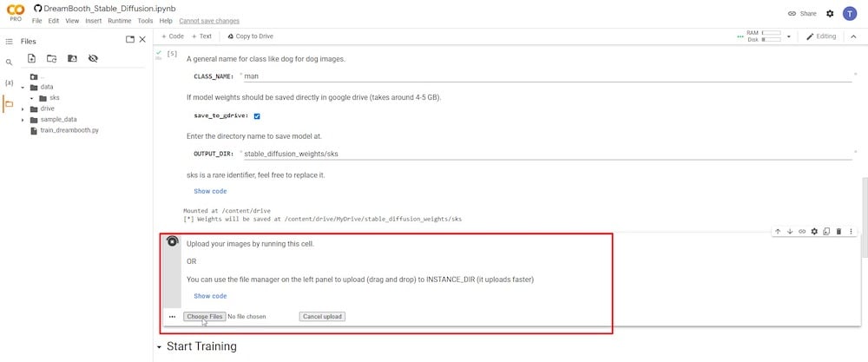Copy link to the selected cell
The image size is (868, 362).
pos(802,232)
